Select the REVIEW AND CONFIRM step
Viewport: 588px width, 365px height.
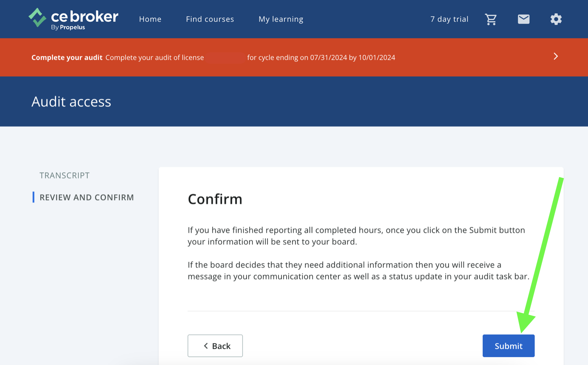[x=86, y=197]
